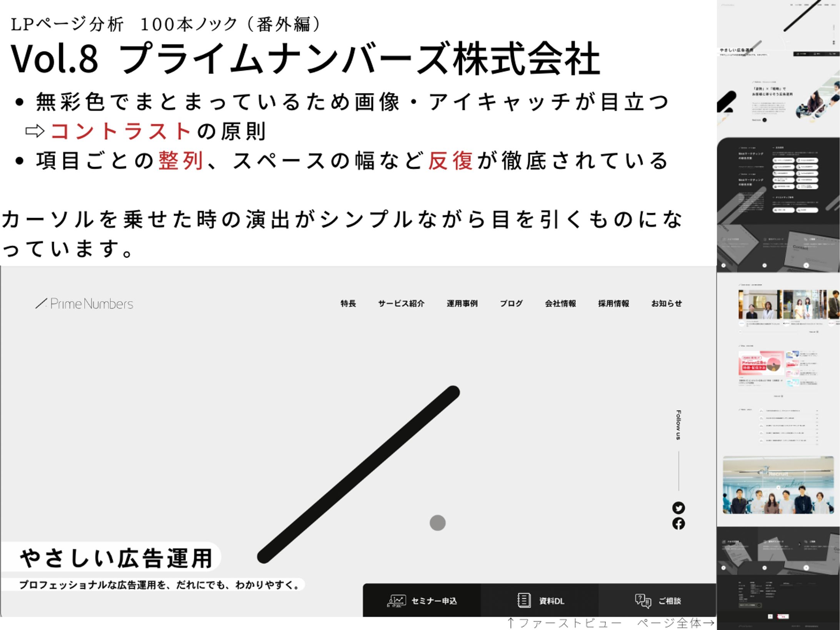The image size is (840, 630).
Task: Click the case study photo thumbnails
Action: coord(788,305)
